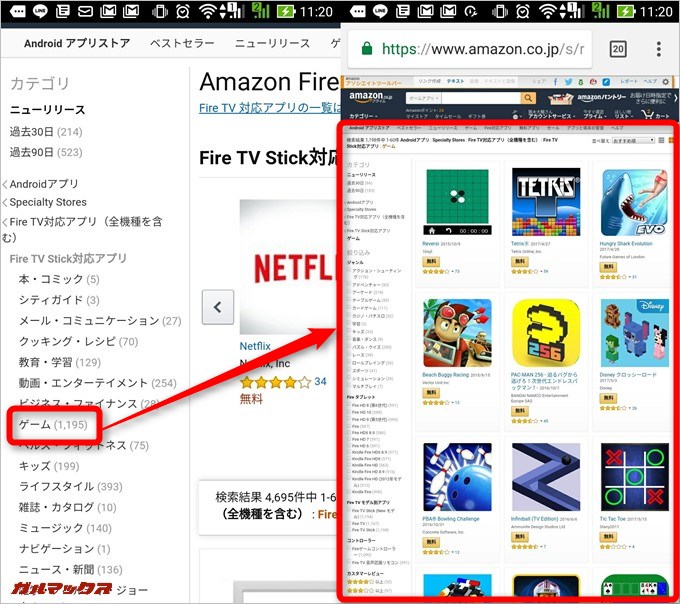Check the アクション・シューティング genre checkbox
Viewport: 680px width, 604px height.
349,270
